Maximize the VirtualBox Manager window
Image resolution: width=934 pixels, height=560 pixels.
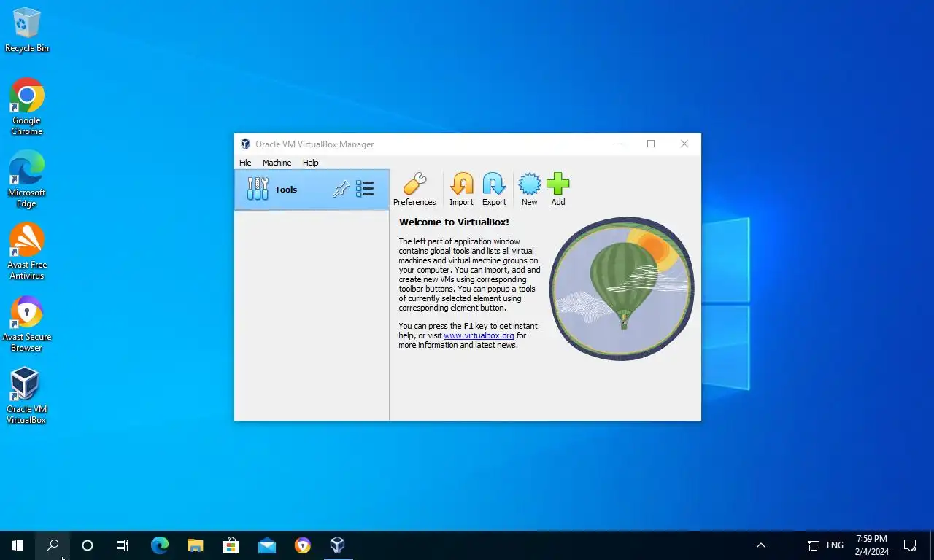[651, 144]
